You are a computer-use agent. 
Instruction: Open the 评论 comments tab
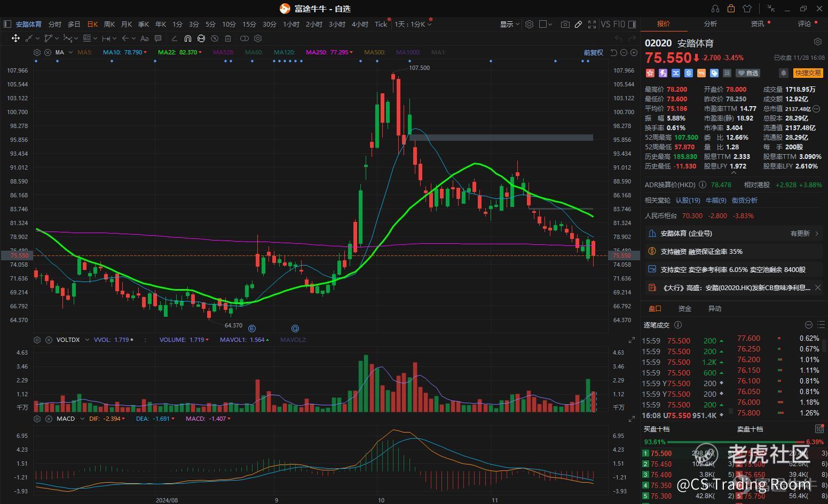[x=805, y=24]
